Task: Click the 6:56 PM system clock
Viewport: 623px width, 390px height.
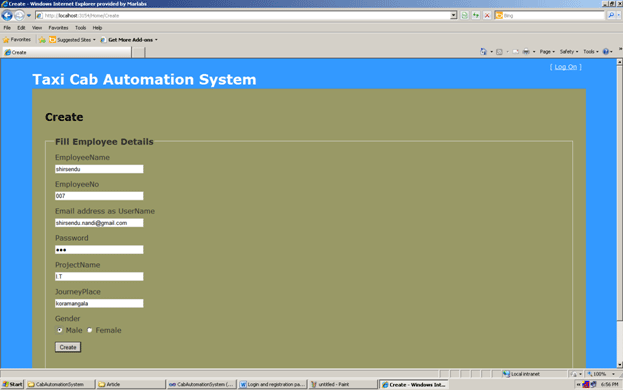Action: coord(609,384)
